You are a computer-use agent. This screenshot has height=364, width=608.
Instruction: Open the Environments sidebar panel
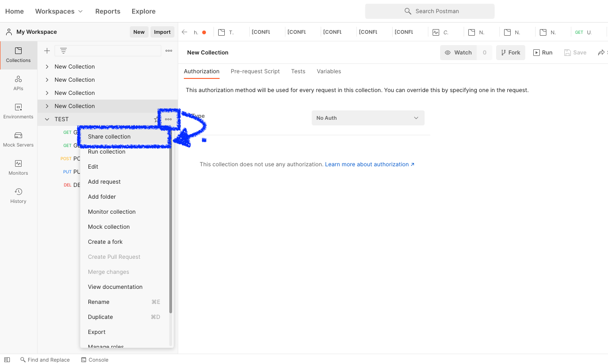click(18, 111)
